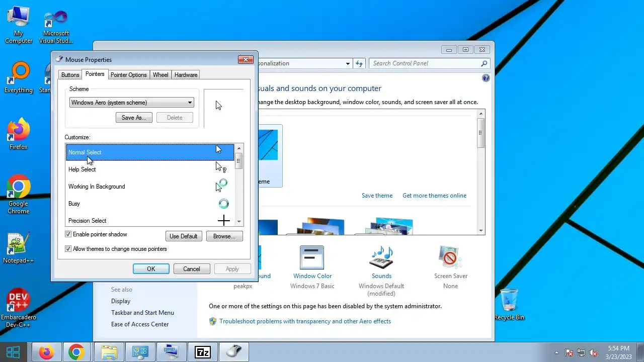Open the network tray icon
The image size is (644, 362).
pos(581,352)
